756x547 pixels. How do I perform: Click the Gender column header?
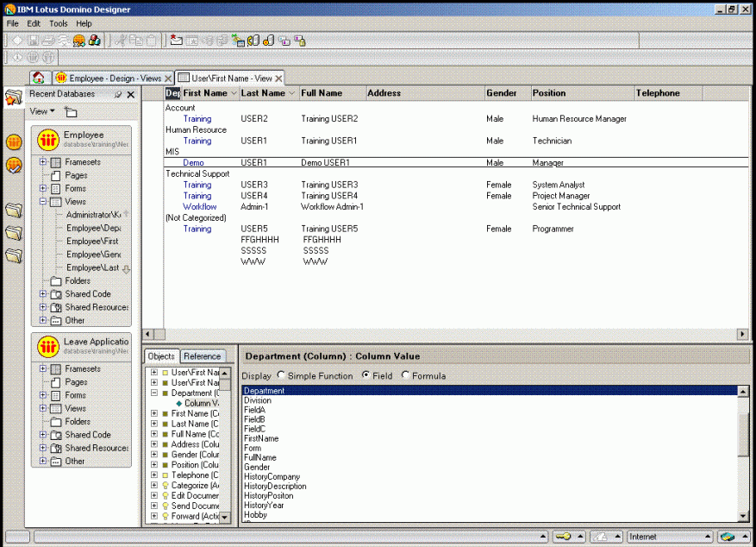coord(508,93)
